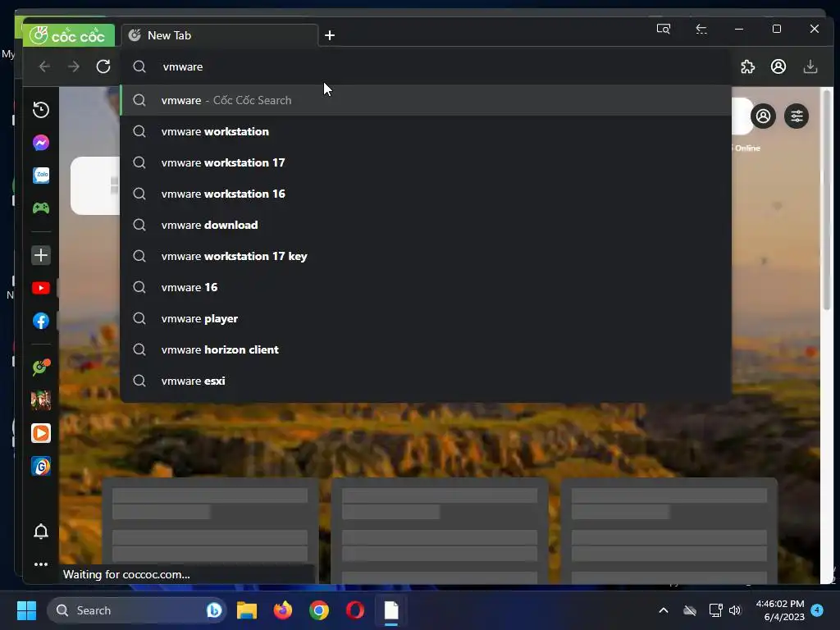
Task: Open Messenger from the sidebar
Action: pos(41,143)
